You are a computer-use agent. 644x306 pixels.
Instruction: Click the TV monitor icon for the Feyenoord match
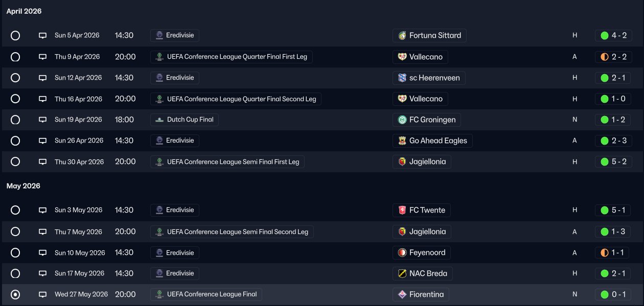pos(43,253)
